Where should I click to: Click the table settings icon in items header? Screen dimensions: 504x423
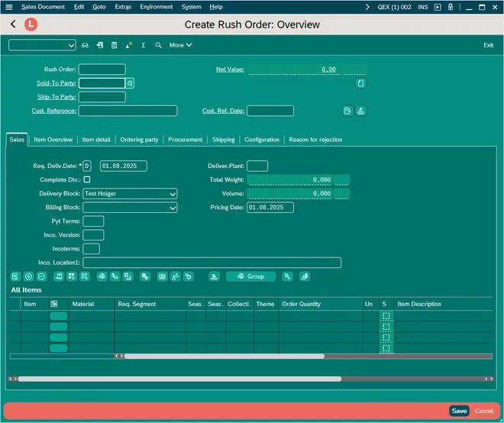click(54, 304)
